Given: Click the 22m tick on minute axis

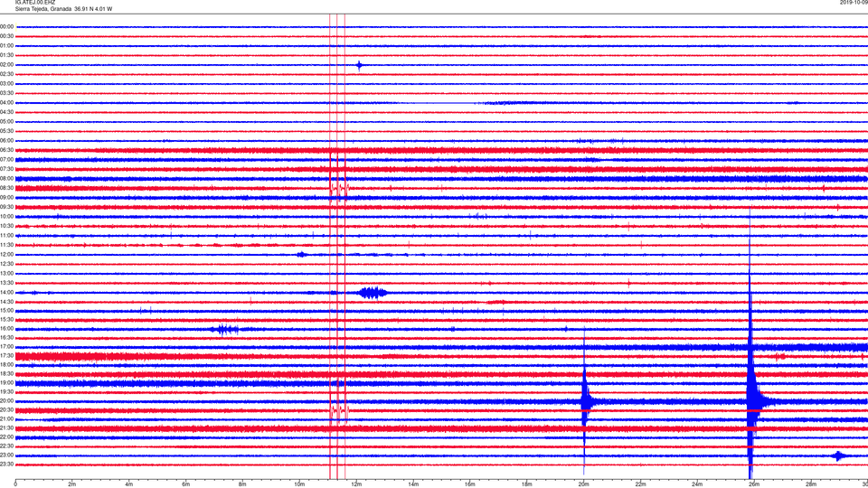Looking at the screenshot, I should coord(640,484).
